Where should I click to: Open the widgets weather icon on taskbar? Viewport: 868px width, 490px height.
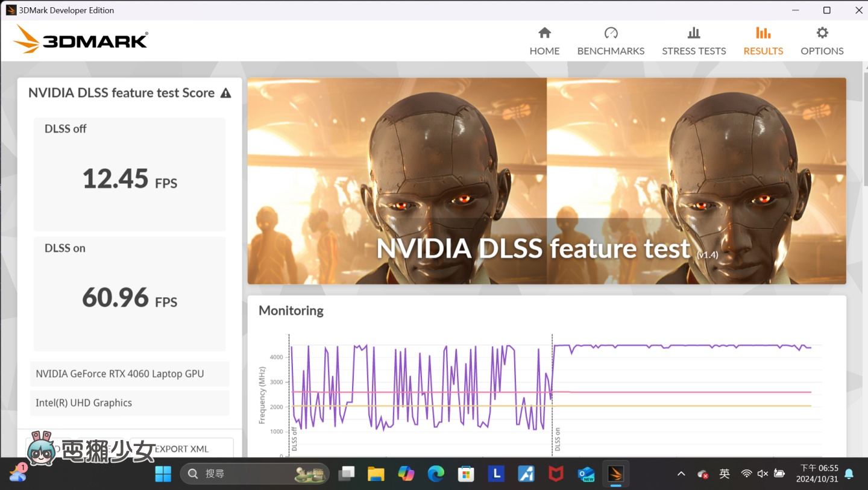(17, 474)
